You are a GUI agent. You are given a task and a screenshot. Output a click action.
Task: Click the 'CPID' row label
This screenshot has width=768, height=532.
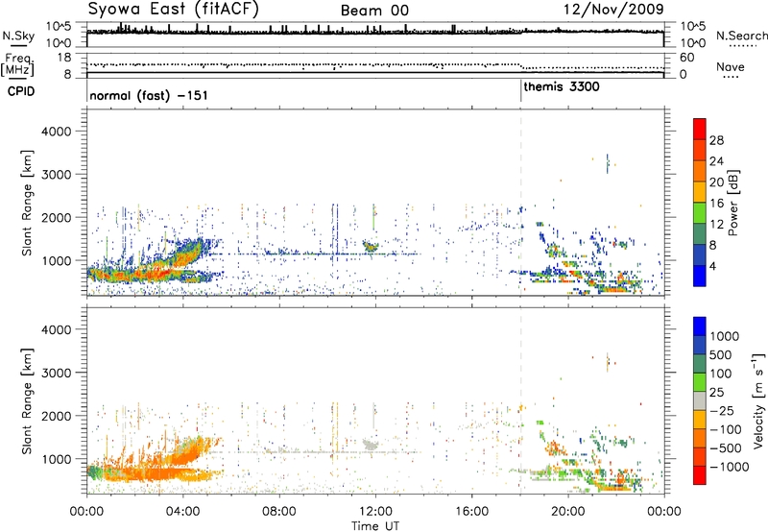(21, 91)
